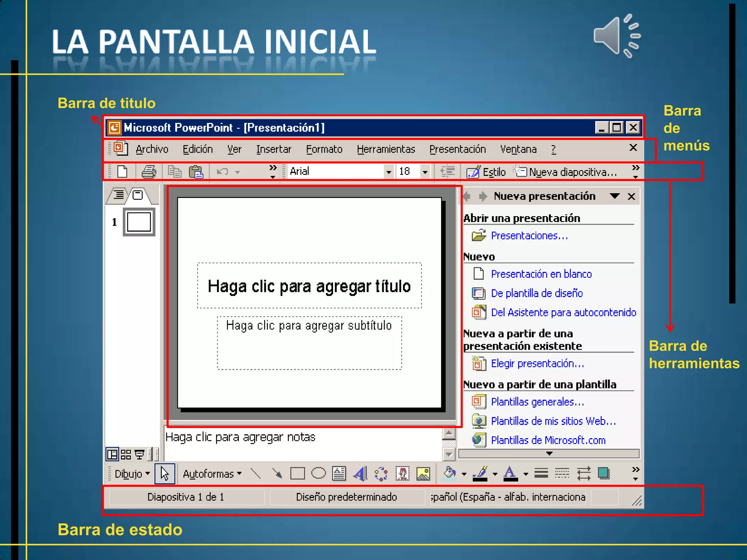Click the Rectangle tool in drawing toolbar

(297, 474)
